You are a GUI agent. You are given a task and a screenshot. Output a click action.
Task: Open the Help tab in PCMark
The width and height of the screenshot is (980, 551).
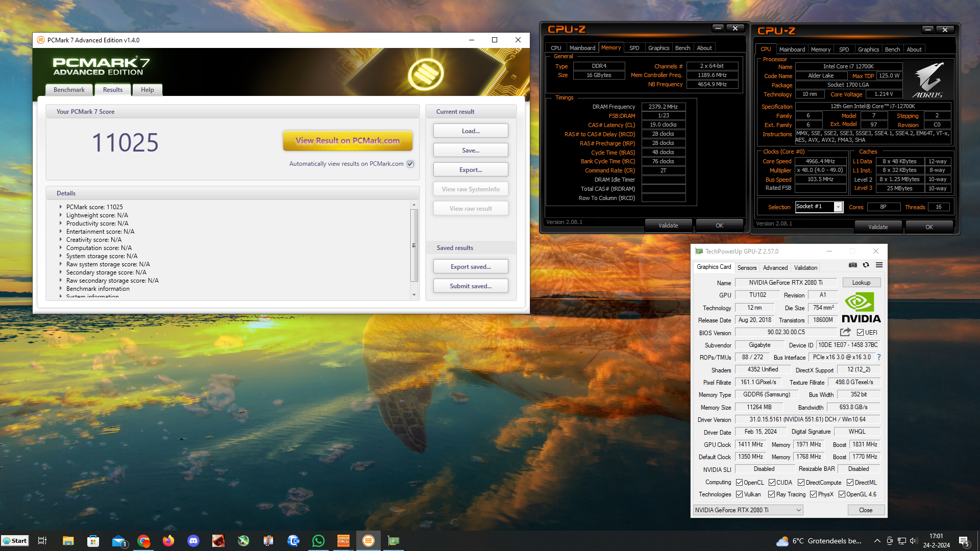click(x=148, y=90)
